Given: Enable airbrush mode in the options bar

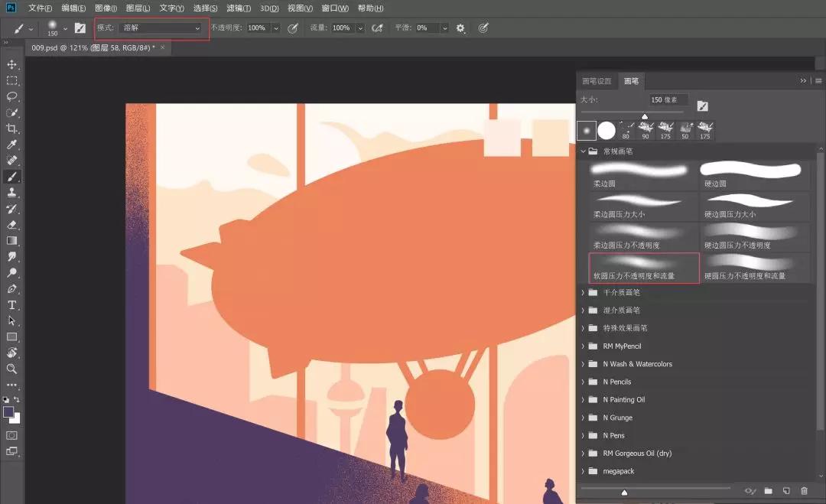Looking at the screenshot, I should (x=377, y=28).
